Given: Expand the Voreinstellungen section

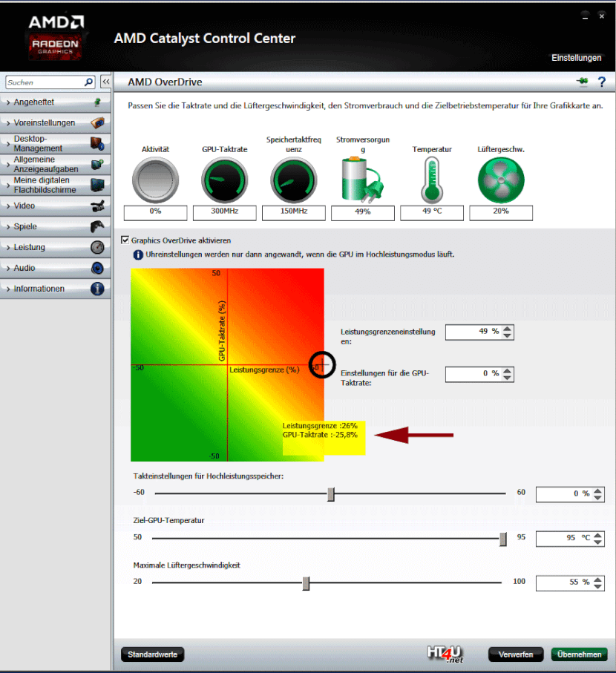Looking at the screenshot, I should pos(56,122).
